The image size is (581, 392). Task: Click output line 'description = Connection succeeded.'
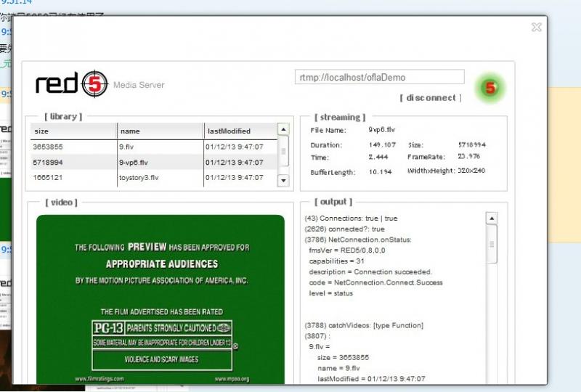(x=370, y=272)
